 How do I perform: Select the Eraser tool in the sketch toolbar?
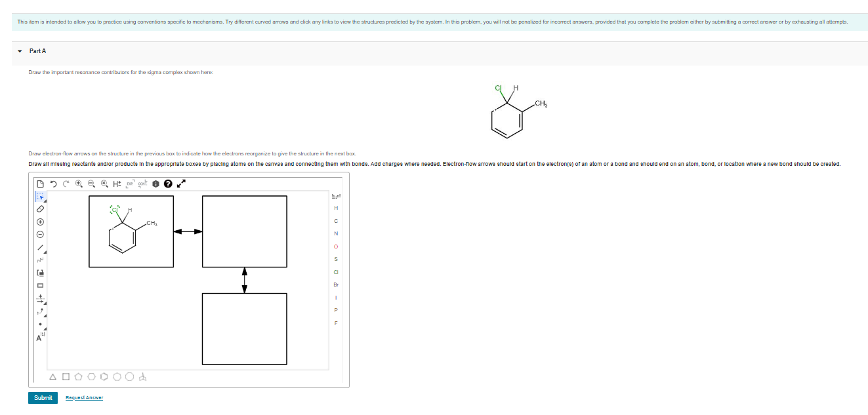coord(41,210)
